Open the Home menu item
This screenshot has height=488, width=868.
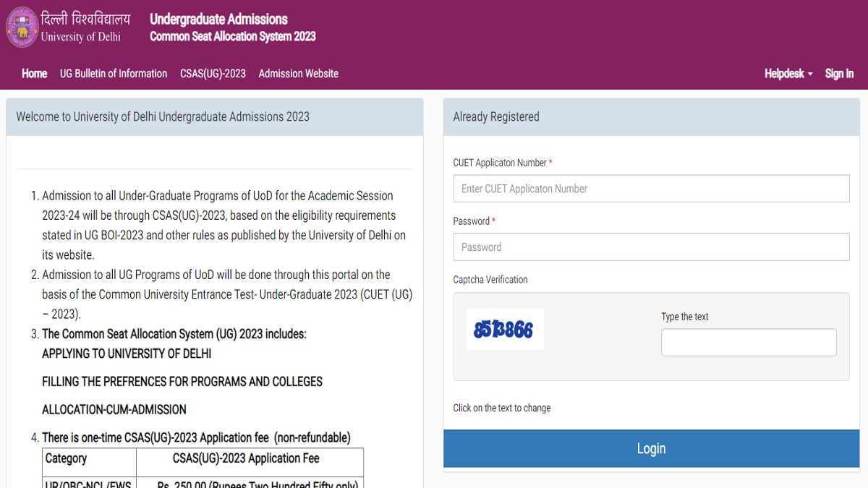coord(34,74)
